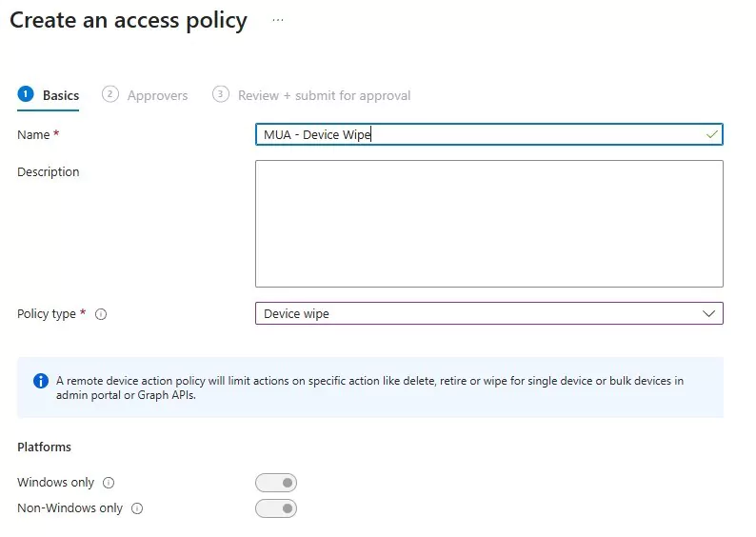Click the Windows only label text
The height and width of the screenshot is (537, 756).
point(56,483)
